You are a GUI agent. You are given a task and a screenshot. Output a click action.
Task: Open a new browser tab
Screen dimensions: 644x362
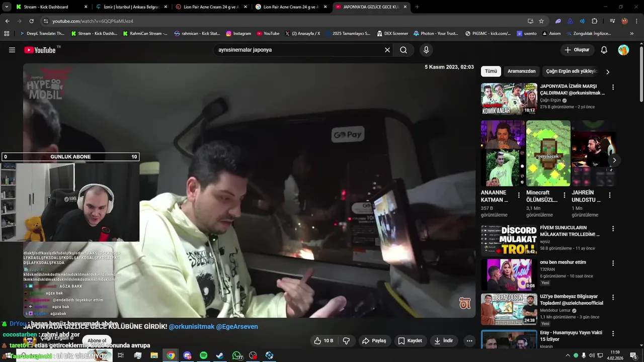(417, 7)
